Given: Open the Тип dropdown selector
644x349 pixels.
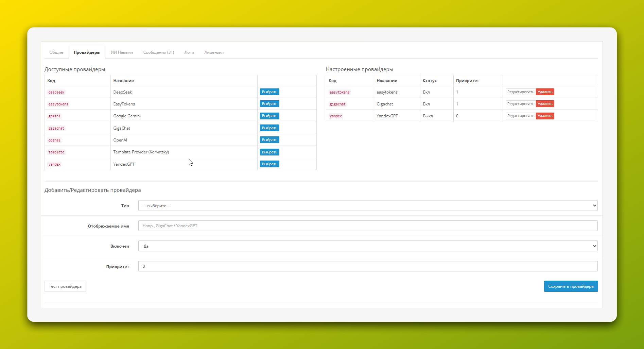Looking at the screenshot, I should point(367,205).
